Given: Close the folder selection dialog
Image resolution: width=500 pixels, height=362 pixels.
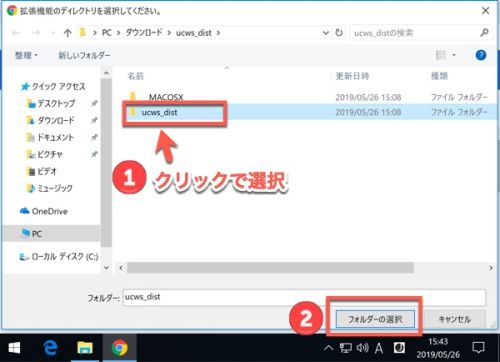Looking at the screenshot, I should click(486, 11).
